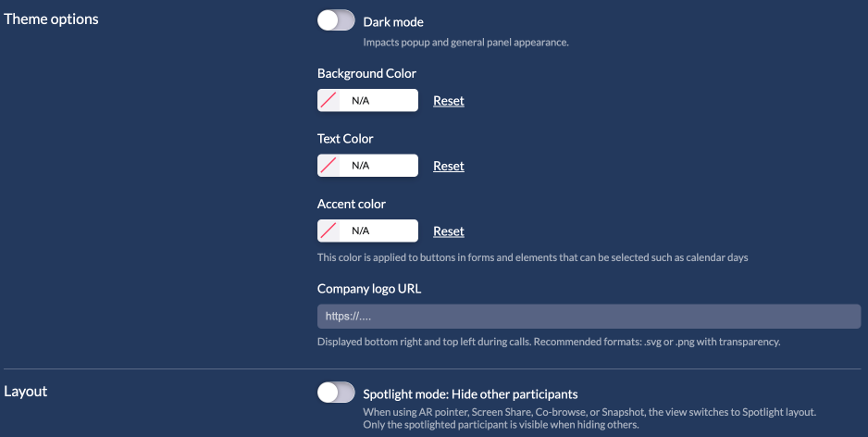Click the Accent color field label
The width and height of the screenshot is (868, 437).
click(352, 204)
